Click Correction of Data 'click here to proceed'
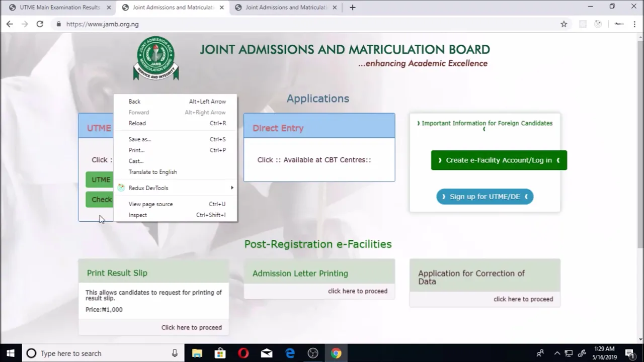The height and width of the screenshot is (362, 644). [x=523, y=299]
